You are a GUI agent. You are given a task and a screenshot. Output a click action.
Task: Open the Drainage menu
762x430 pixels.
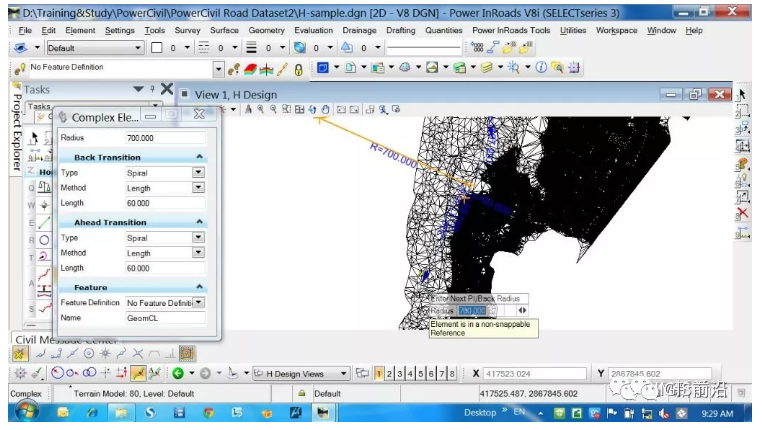tap(359, 30)
